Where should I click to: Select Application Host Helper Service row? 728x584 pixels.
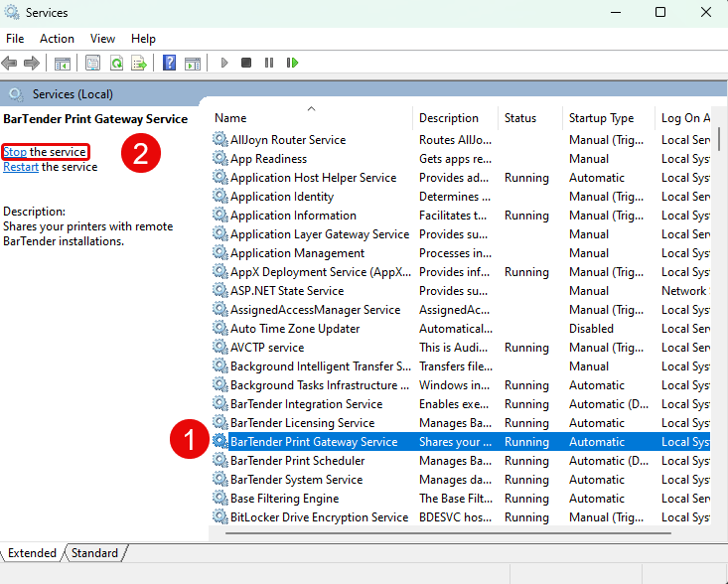(x=460, y=178)
